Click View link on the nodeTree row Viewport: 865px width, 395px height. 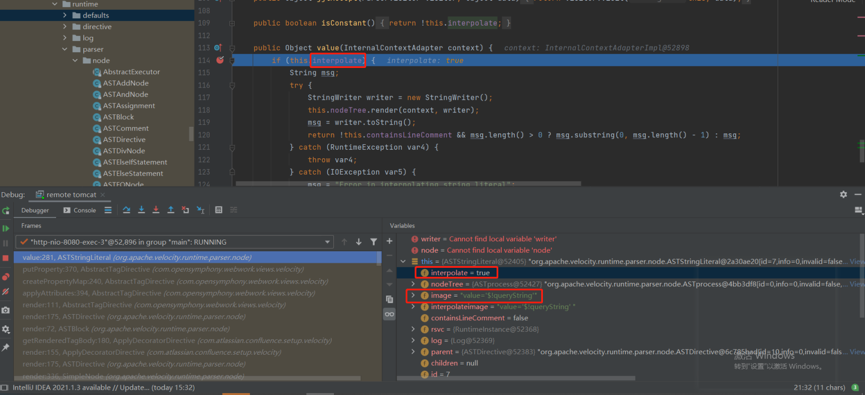[857, 284]
